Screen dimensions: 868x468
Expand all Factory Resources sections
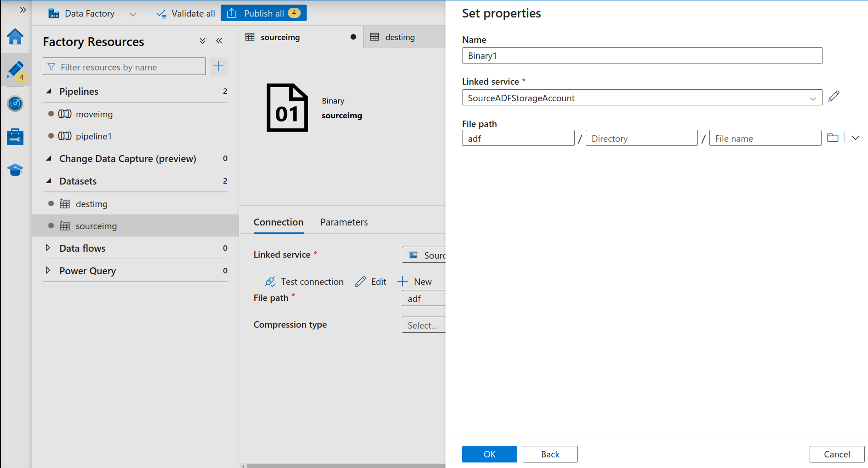[202, 41]
